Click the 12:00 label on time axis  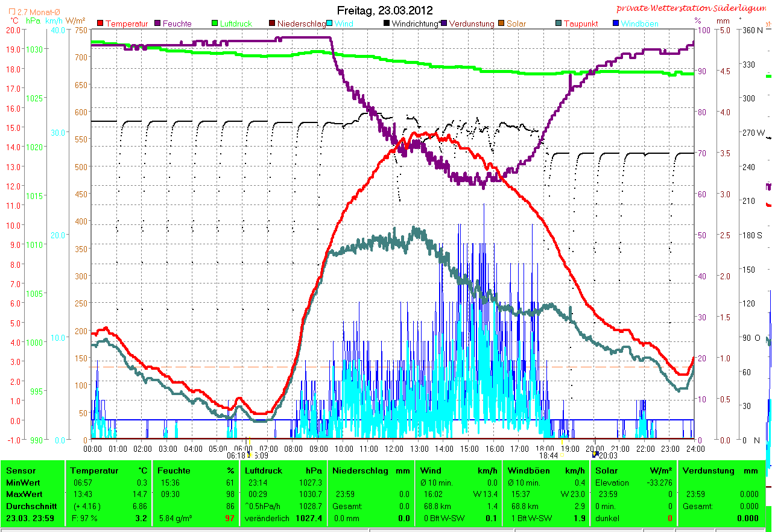coord(394,449)
